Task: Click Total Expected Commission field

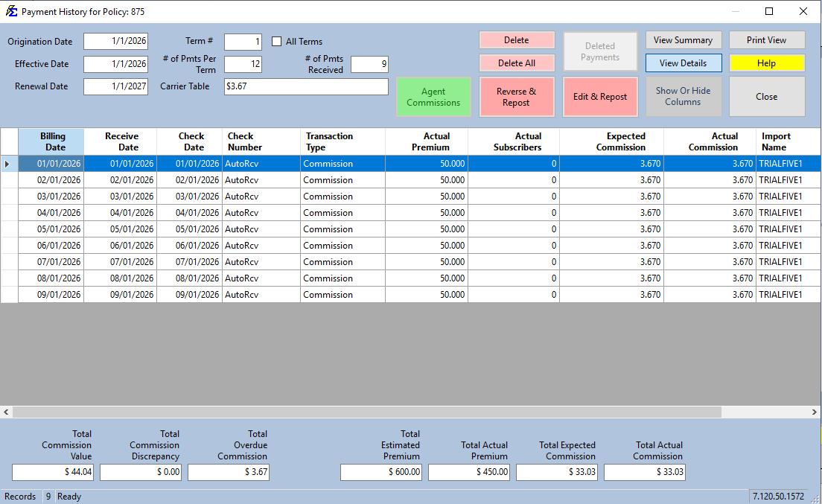Action: [x=557, y=472]
